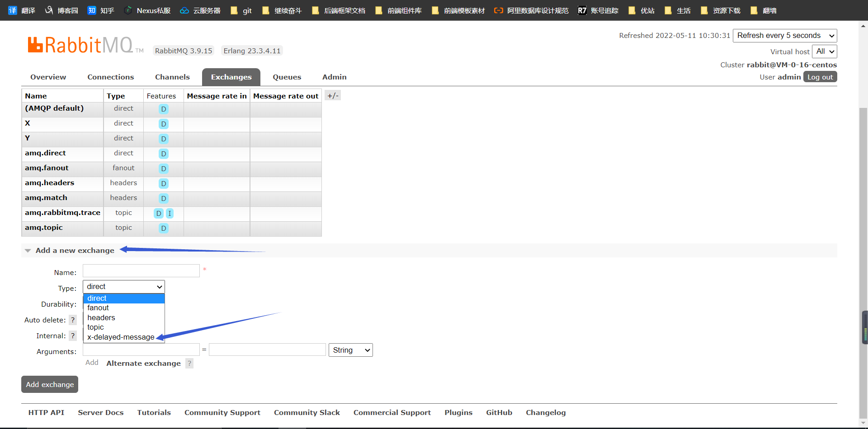Click the D feature badge for amq.topic
The height and width of the screenshot is (429, 868).
point(164,228)
